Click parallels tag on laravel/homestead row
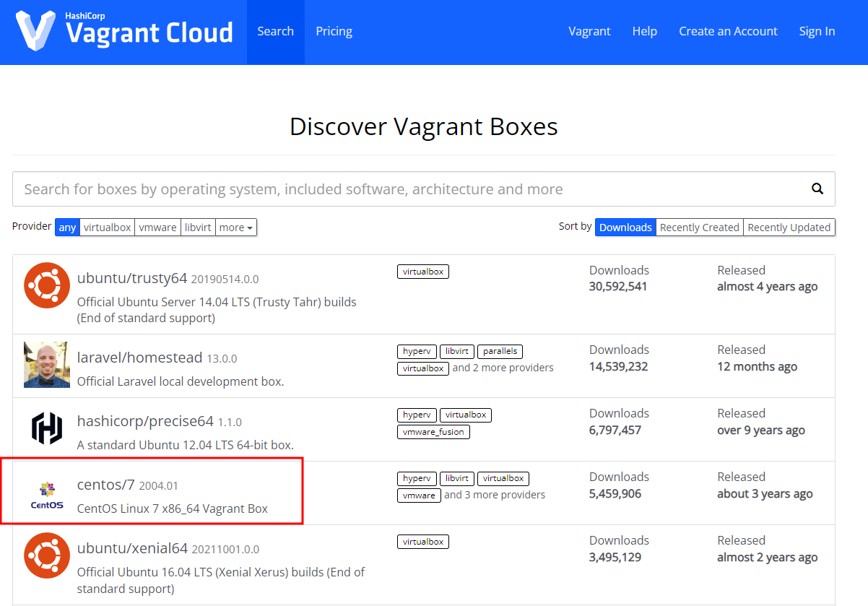Screen dimensions: 868x606 coord(500,351)
